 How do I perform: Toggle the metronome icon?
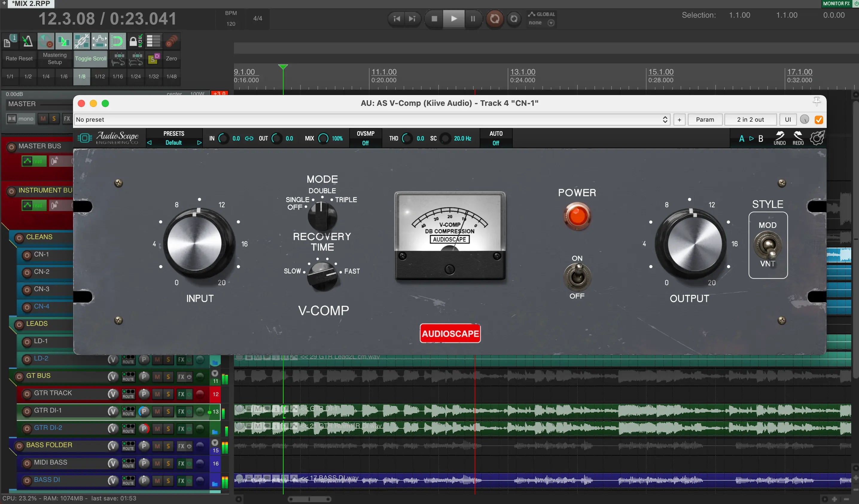point(28,41)
